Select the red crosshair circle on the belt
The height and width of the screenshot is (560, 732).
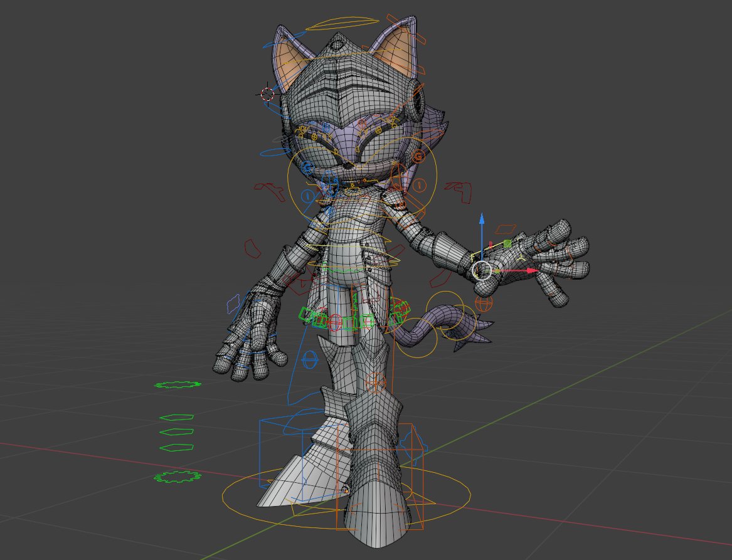tap(334, 322)
